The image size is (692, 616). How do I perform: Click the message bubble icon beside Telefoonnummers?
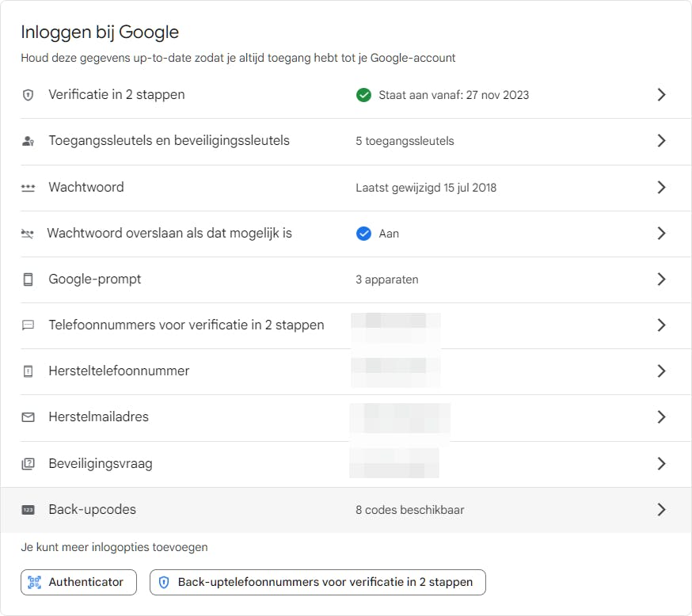click(x=29, y=325)
